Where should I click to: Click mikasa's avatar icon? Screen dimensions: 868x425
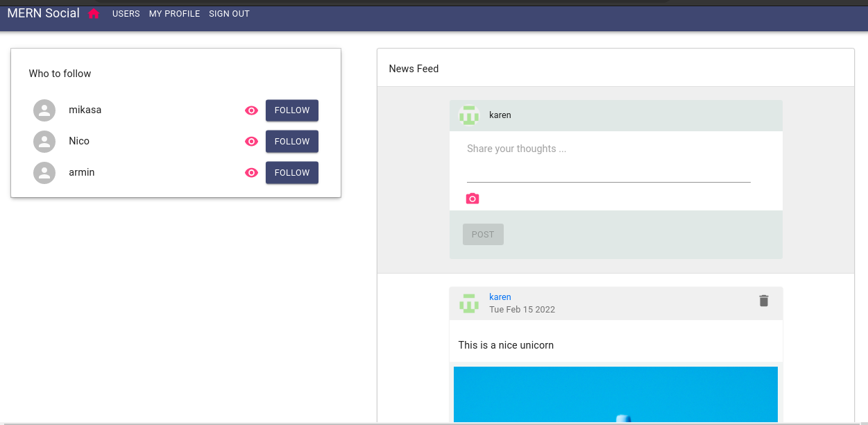pos(44,110)
